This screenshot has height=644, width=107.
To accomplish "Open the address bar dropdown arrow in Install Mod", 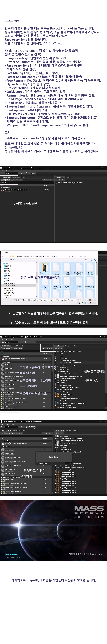I will tap(70, 256).
